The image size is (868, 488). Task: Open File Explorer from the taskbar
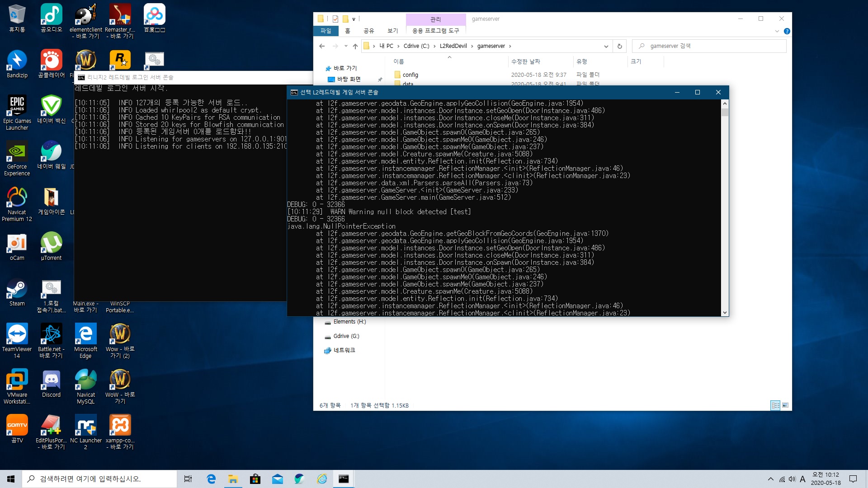point(233,479)
